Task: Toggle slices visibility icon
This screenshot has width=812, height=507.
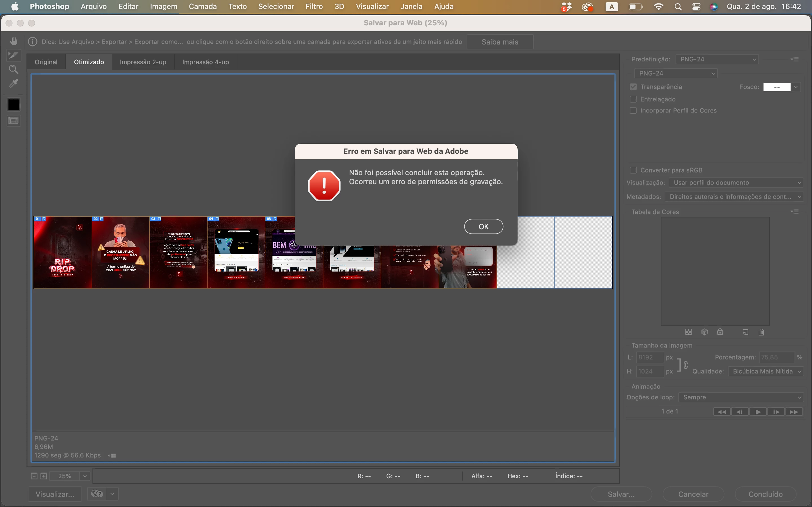Action: click(14, 121)
